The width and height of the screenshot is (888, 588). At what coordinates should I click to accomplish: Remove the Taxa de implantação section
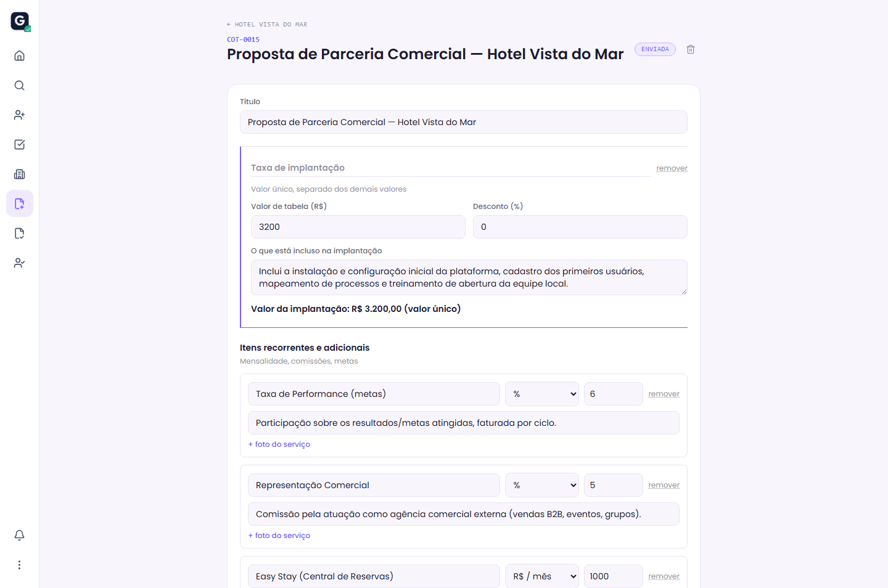(672, 168)
